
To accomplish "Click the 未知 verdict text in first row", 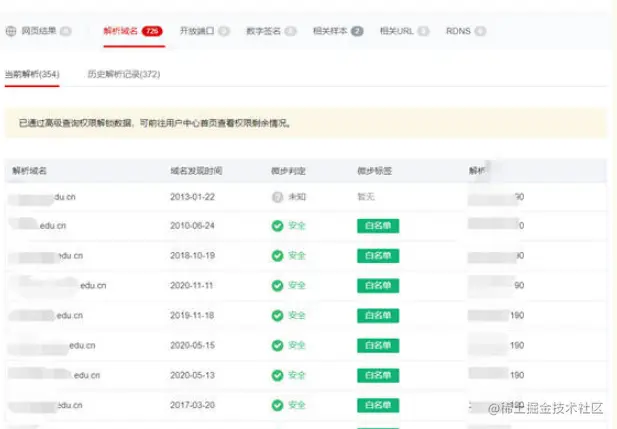I will pyautogui.click(x=297, y=197).
